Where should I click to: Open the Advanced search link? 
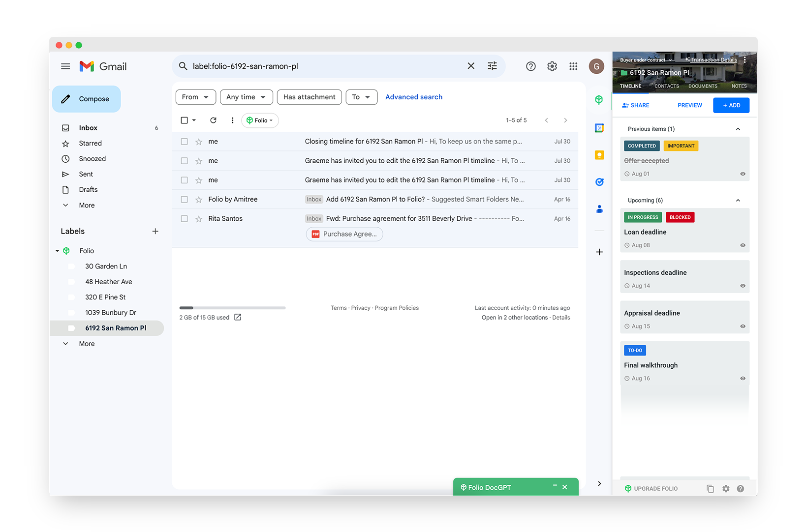coord(413,97)
